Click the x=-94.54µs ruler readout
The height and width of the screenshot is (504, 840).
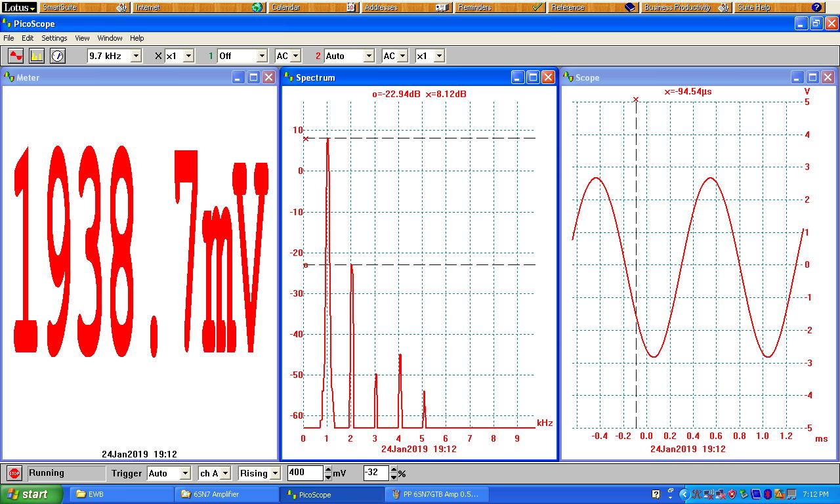pyautogui.click(x=688, y=92)
